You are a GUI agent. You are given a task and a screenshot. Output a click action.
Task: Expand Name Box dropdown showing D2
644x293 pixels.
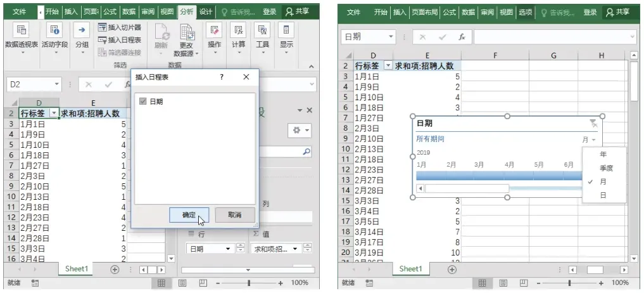(x=57, y=84)
